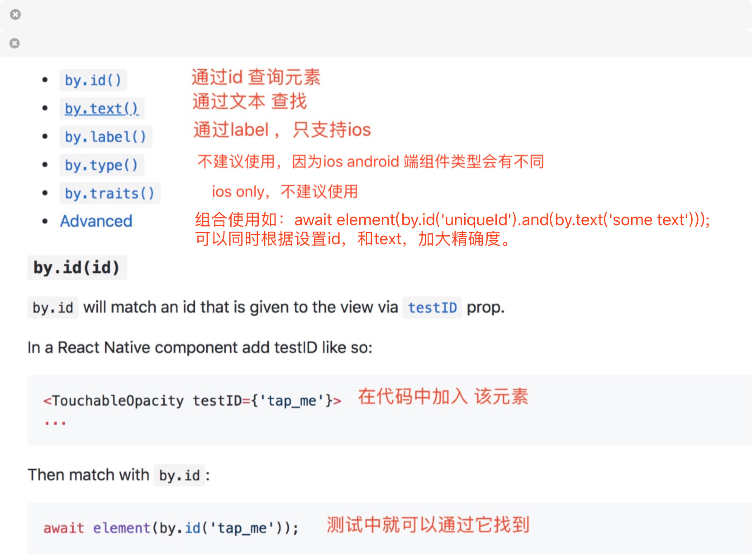Click the inline by.id code before "will match"

[x=53, y=308]
